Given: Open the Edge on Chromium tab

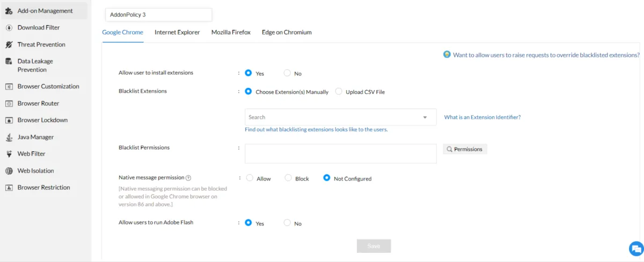Looking at the screenshot, I should pos(287,32).
